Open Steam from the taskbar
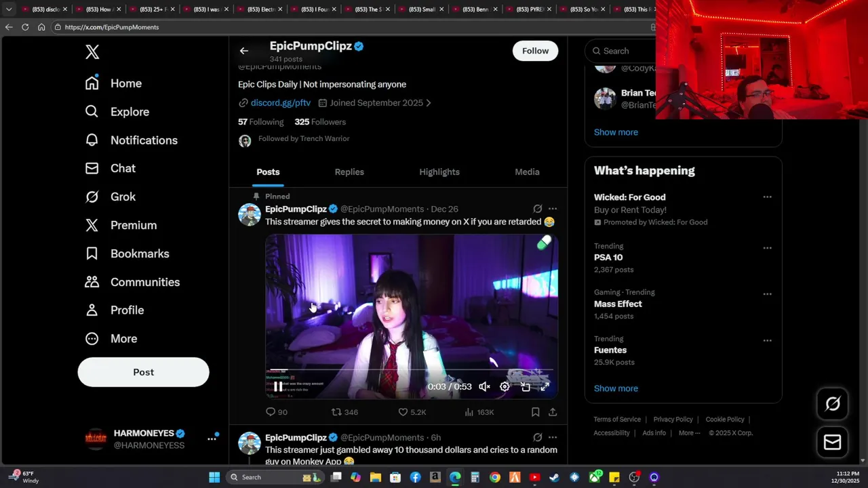The width and height of the screenshot is (868, 488). [x=555, y=477]
